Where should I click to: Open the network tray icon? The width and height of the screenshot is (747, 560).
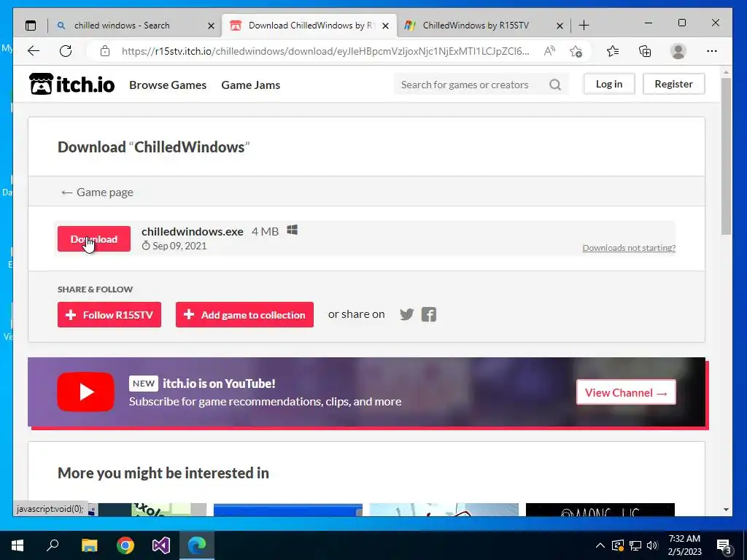coord(635,545)
